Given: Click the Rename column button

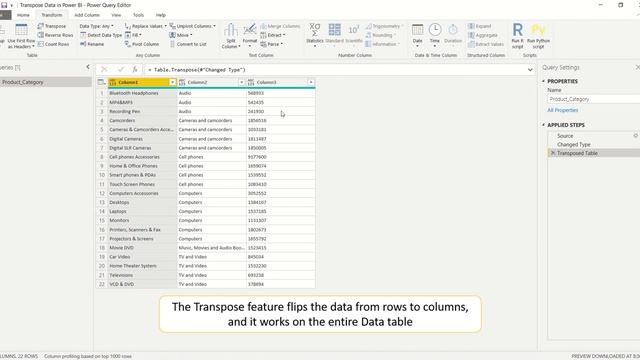Looking at the screenshot, I should (92, 44).
